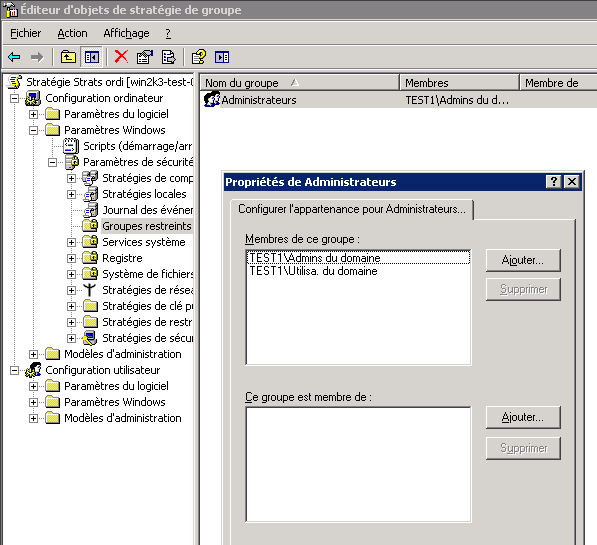Select Paramètres Windows under Configuration utilisateur
Screen dimensions: 597x545
[115, 402]
